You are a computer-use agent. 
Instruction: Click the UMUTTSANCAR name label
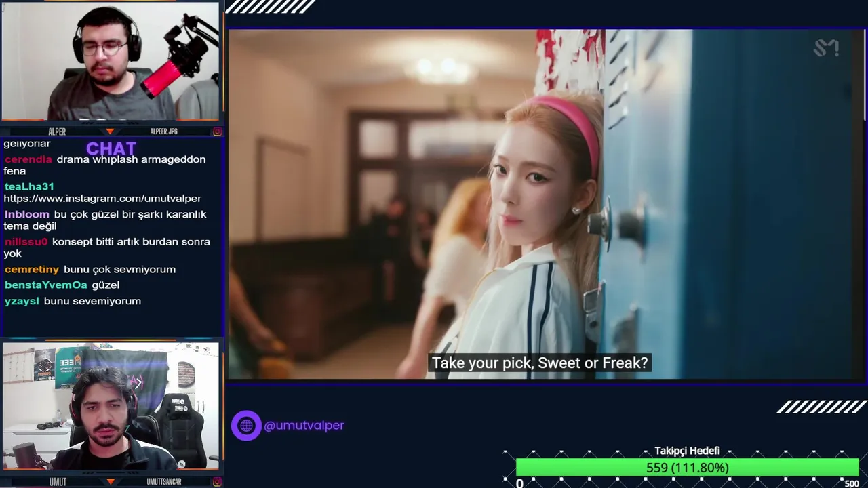(164, 482)
